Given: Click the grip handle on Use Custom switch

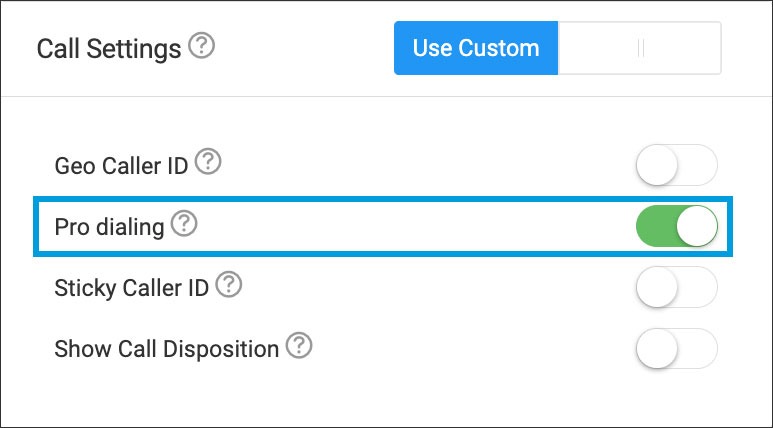Looking at the screenshot, I should 640,49.
